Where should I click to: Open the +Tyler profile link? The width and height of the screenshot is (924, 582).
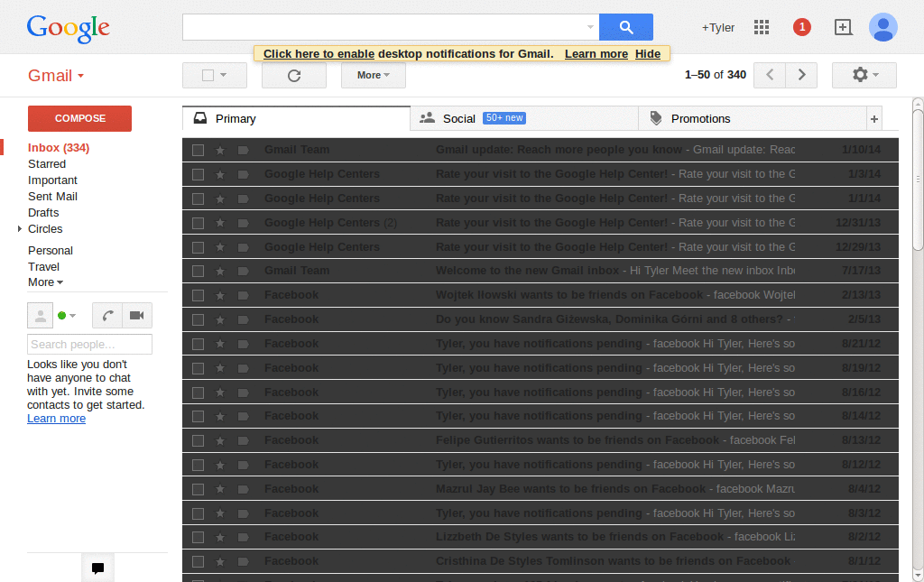coord(717,28)
